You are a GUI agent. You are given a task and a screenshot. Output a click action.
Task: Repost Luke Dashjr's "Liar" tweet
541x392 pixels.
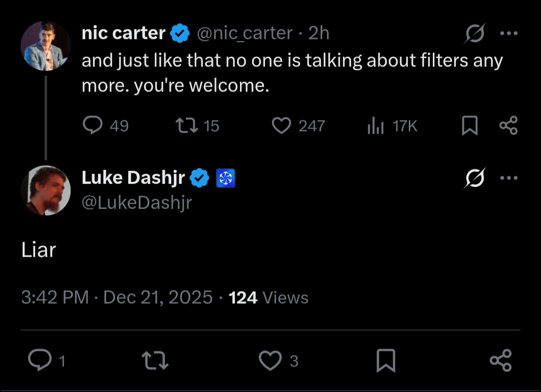tap(154, 360)
